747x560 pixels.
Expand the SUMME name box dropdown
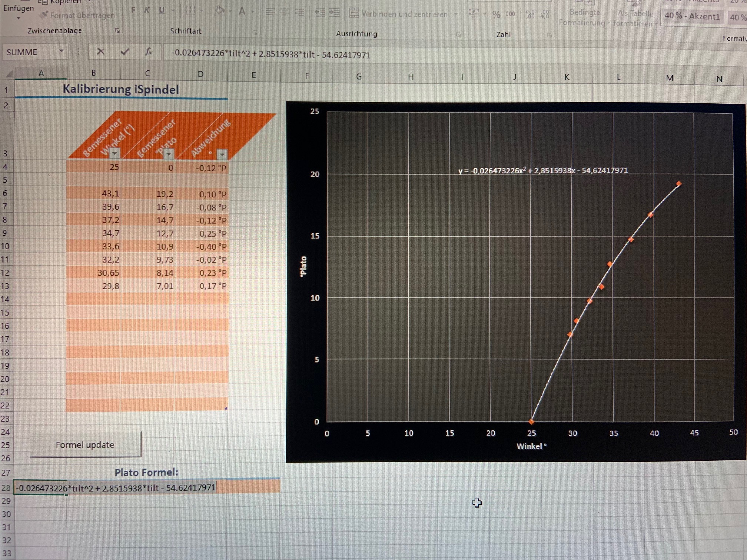tap(62, 51)
